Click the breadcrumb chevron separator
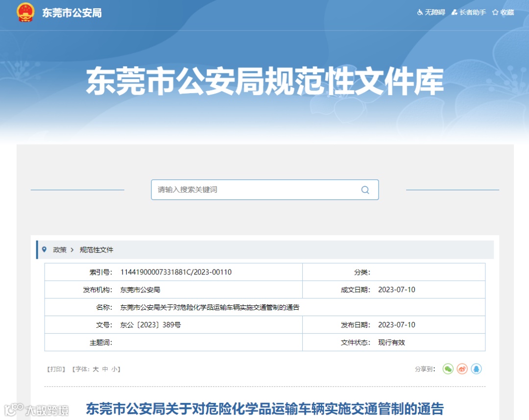The image size is (529, 420). [72, 250]
